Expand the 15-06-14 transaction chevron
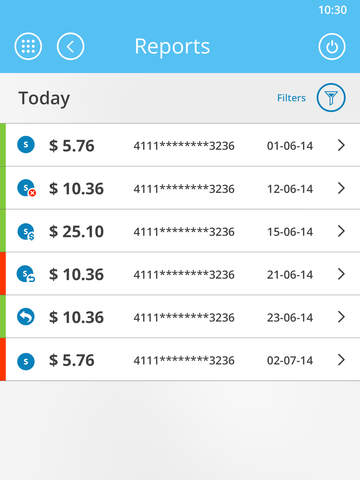This screenshot has width=360, height=480. 341,231
